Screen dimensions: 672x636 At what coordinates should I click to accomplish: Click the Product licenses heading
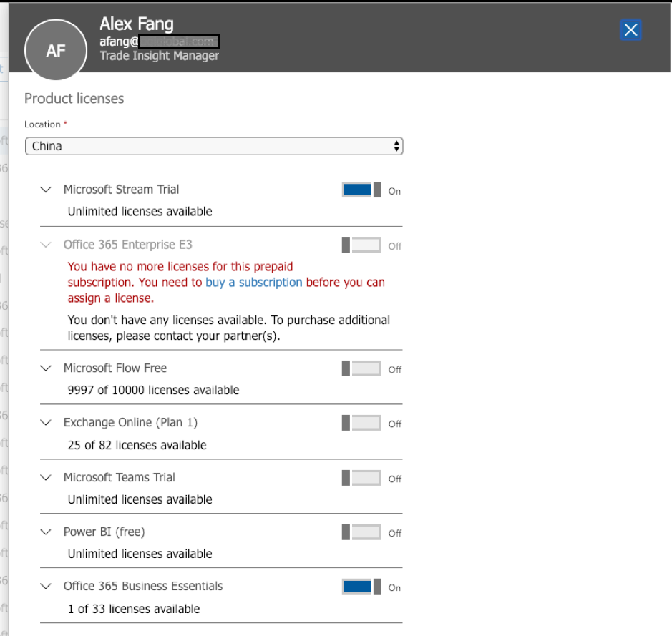74,99
